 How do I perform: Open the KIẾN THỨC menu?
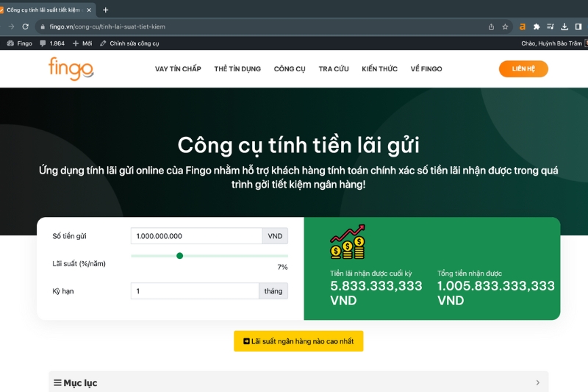pos(379,69)
